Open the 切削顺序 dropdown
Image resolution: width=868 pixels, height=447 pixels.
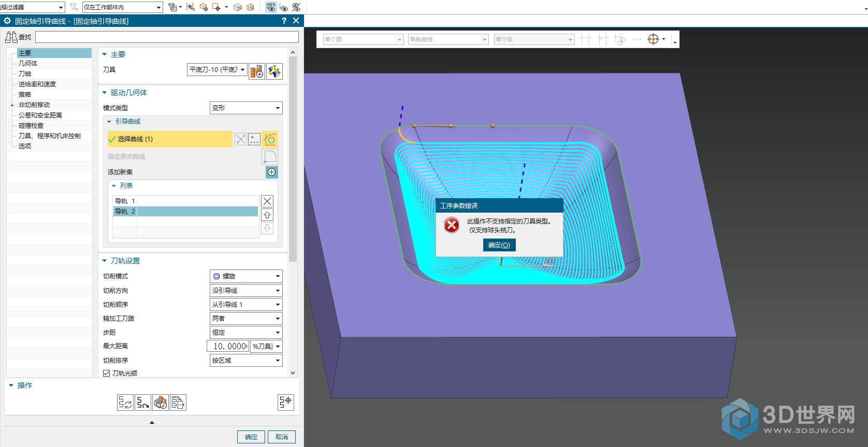246,305
